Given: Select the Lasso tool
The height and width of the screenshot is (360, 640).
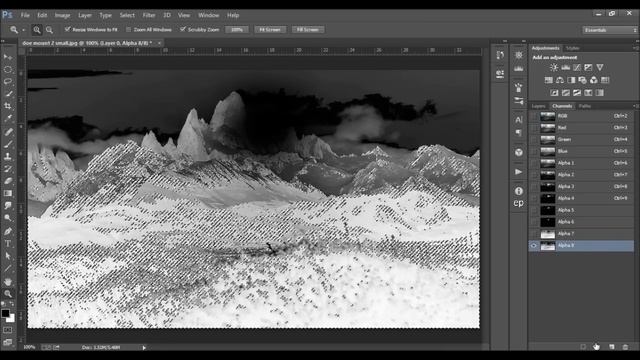Looking at the screenshot, I should click(x=8, y=82).
